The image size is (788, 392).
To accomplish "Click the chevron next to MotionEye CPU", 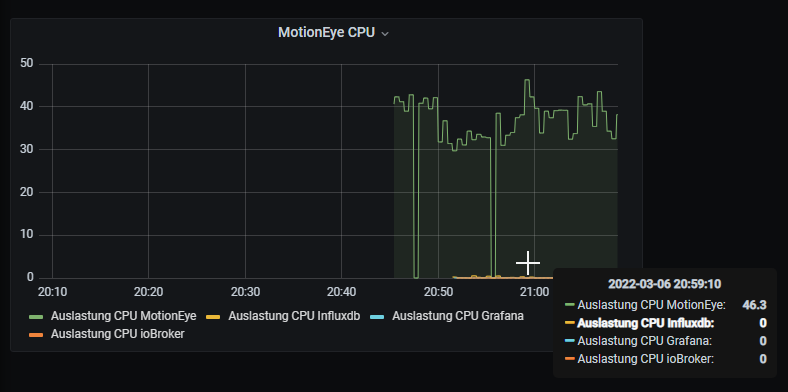I will [x=385, y=34].
